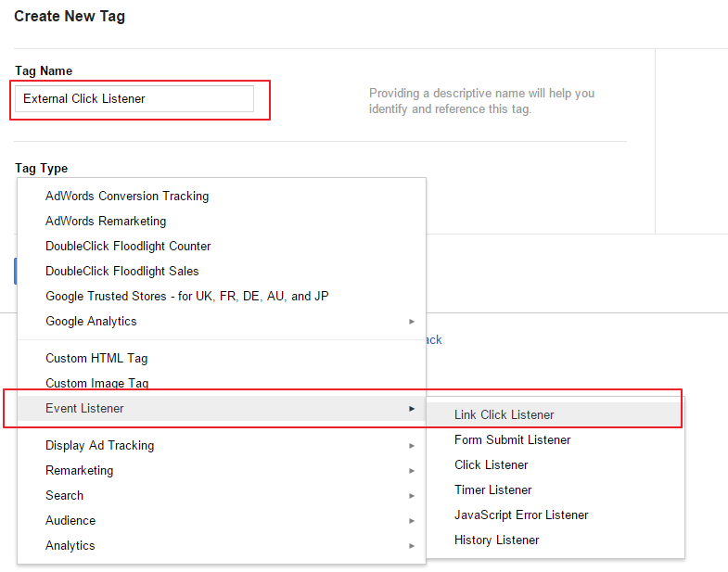The width and height of the screenshot is (728, 572).
Task: Expand Event Listener submenu arrow
Action: coord(412,409)
